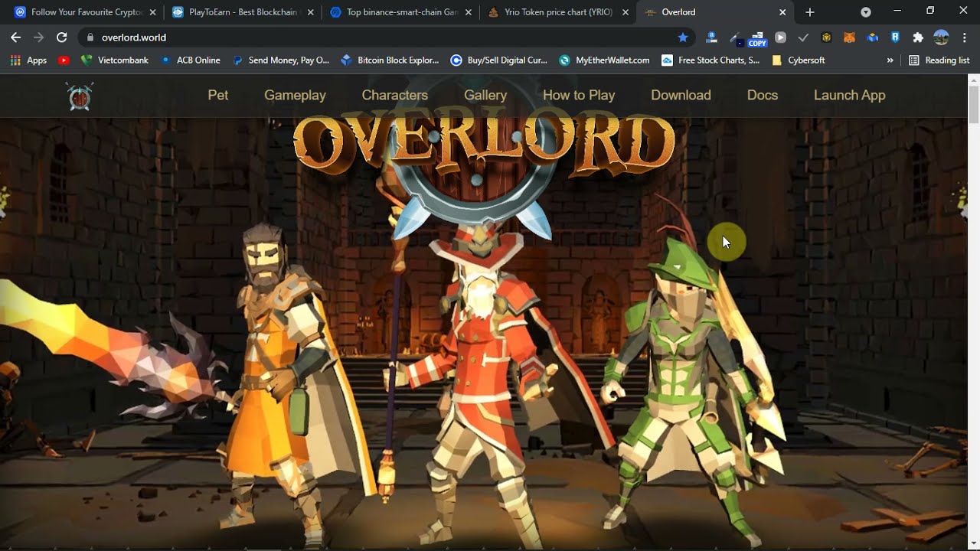980x551 pixels.
Task: Open the tab search dropdown arrow
Action: pos(866,12)
